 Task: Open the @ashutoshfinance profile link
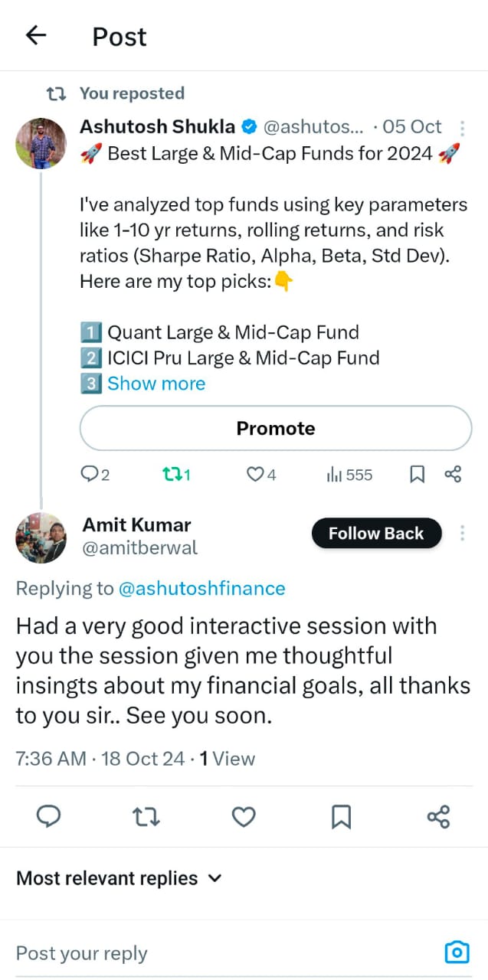(201, 588)
